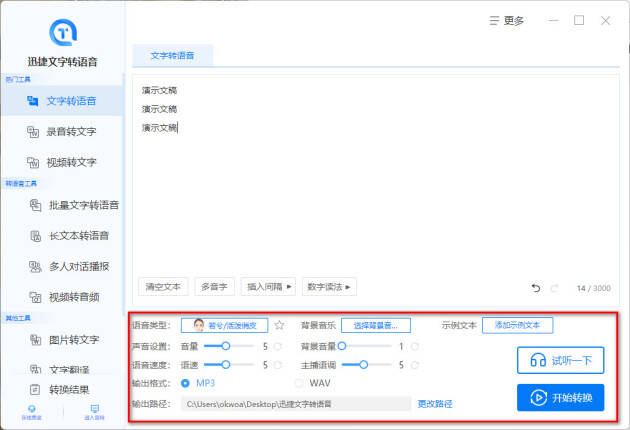630x430 pixels.
Task: Click the favorite star next to voice type
Action: pyautogui.click(x=280, y=325)
